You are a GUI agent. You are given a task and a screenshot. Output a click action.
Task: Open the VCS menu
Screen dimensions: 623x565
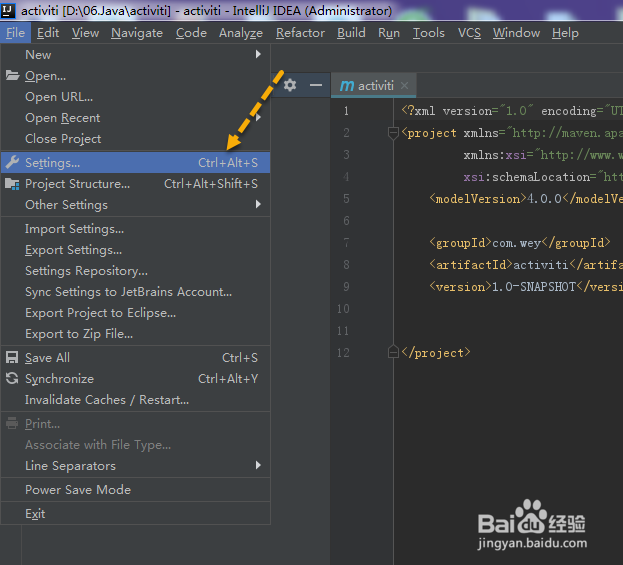tap(469, 33)
